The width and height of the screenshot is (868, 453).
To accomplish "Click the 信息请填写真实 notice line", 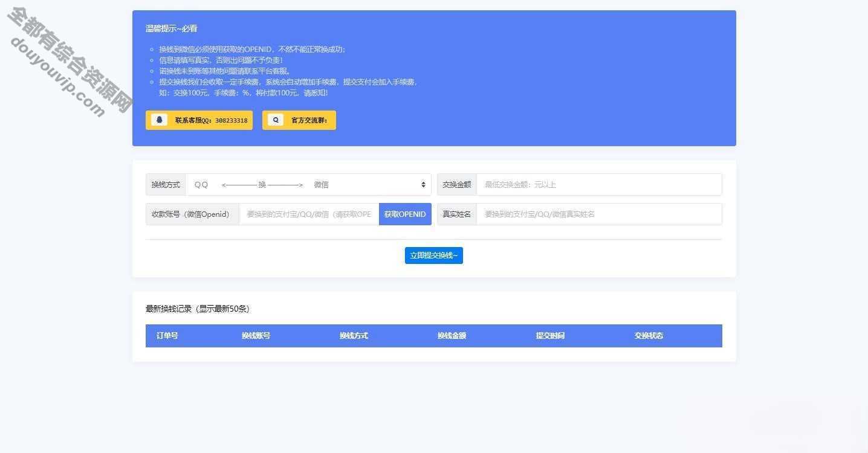I will coord(221,60).
